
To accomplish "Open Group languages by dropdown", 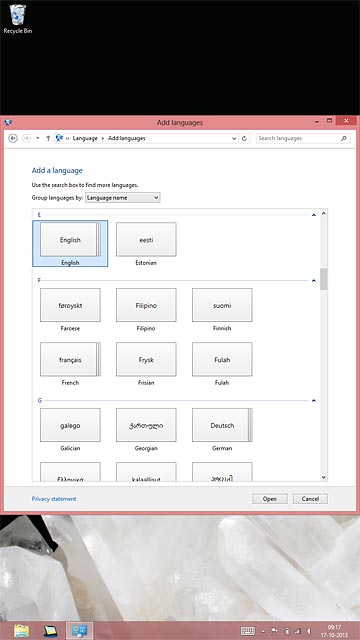I will (x=122, y=198).
